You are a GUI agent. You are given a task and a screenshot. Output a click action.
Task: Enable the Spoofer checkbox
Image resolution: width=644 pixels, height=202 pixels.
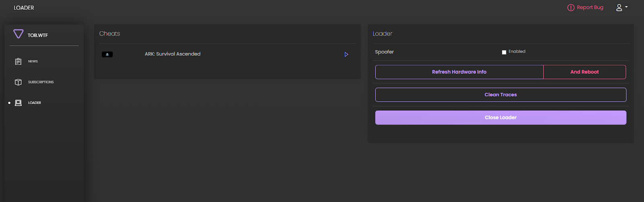click(x=504, y=52)
